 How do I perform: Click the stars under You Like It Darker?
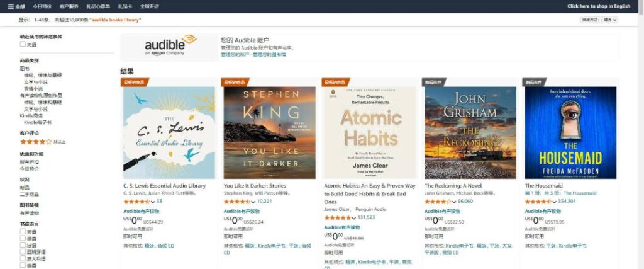click(x=236, y=202)
